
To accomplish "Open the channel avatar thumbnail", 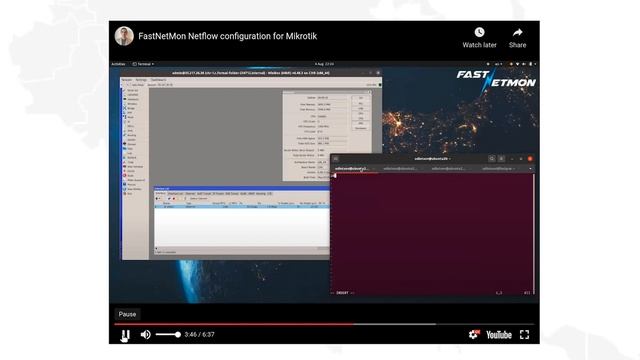I will coord(124,36).
